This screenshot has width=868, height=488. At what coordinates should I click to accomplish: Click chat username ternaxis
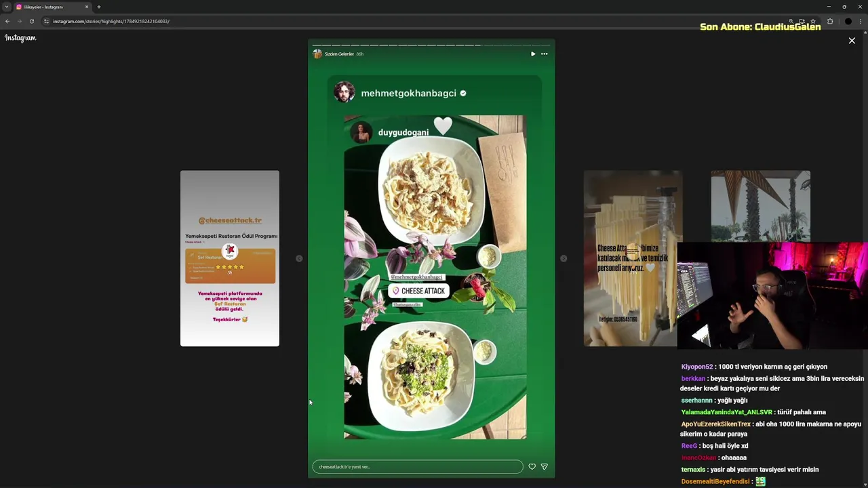[693, 470]
